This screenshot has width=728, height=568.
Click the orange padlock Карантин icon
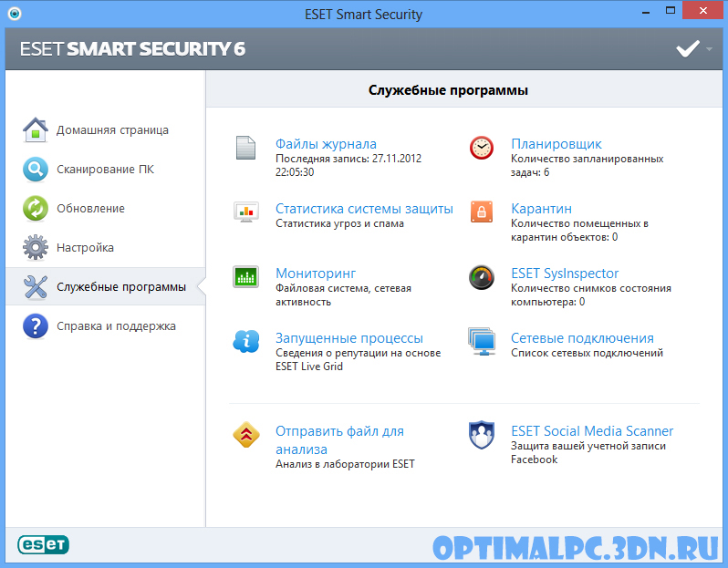coord(482,212)
